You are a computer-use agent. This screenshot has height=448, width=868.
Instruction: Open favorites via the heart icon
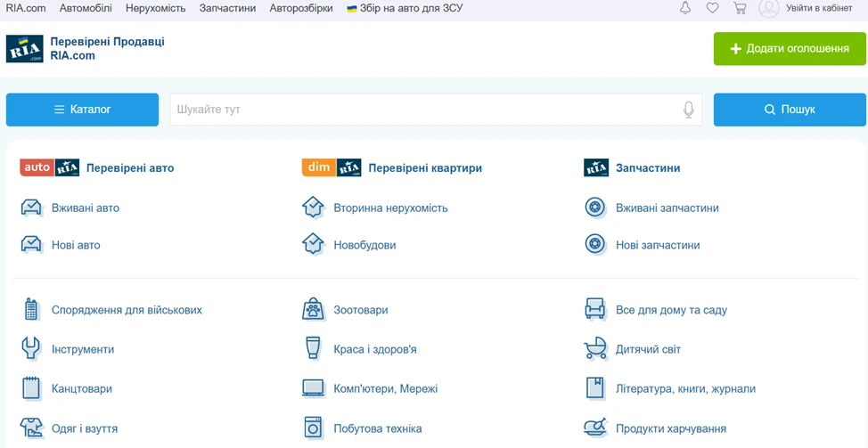click(x=712, y=8)
